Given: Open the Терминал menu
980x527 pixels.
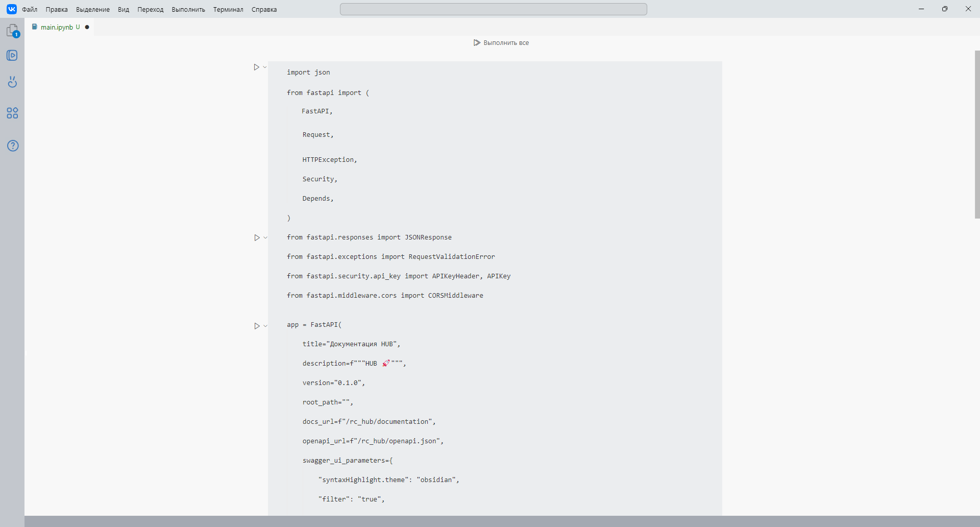Looking at the screenshot, I should 228,9.
